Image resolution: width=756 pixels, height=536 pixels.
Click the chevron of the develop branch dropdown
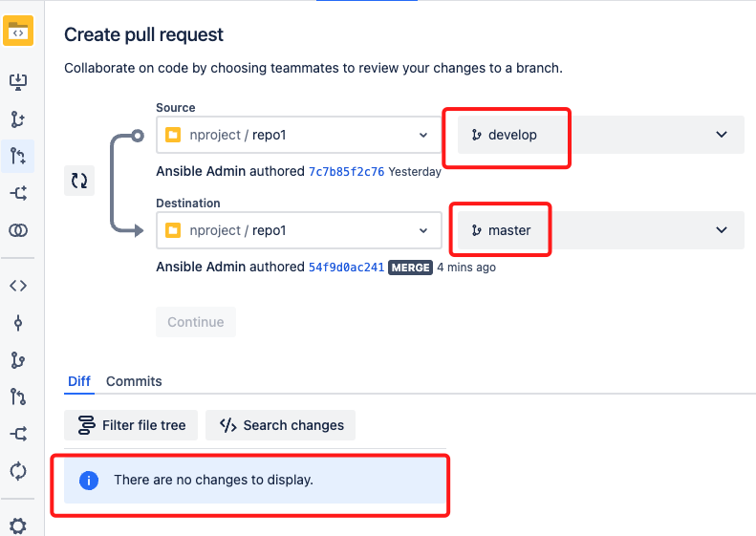point(722,135)
